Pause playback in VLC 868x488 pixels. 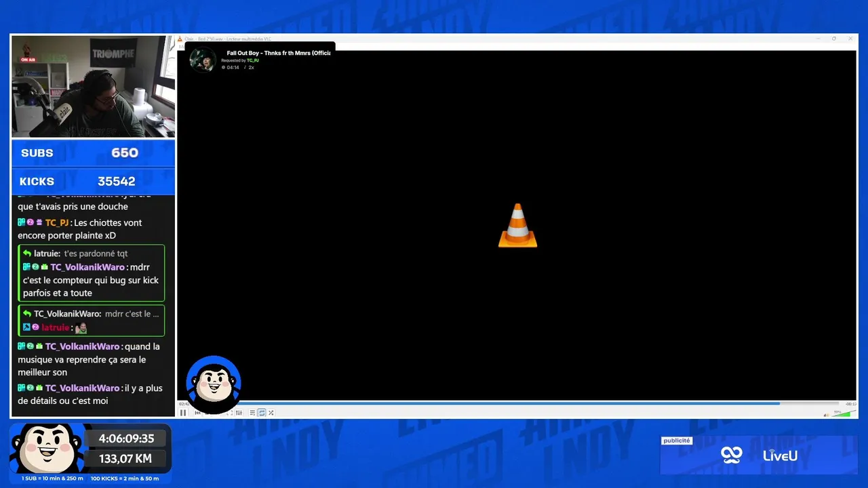pos(183,413)
